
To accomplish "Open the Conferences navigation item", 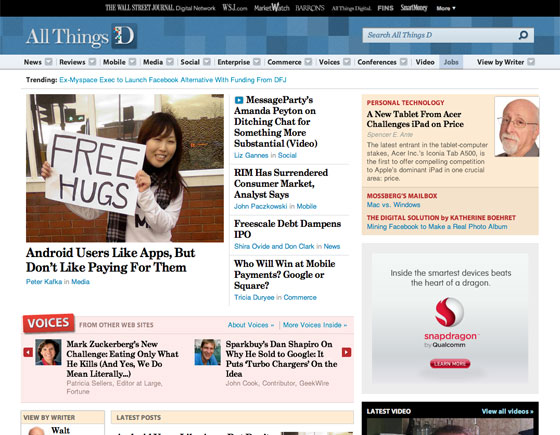I will 377,62.
